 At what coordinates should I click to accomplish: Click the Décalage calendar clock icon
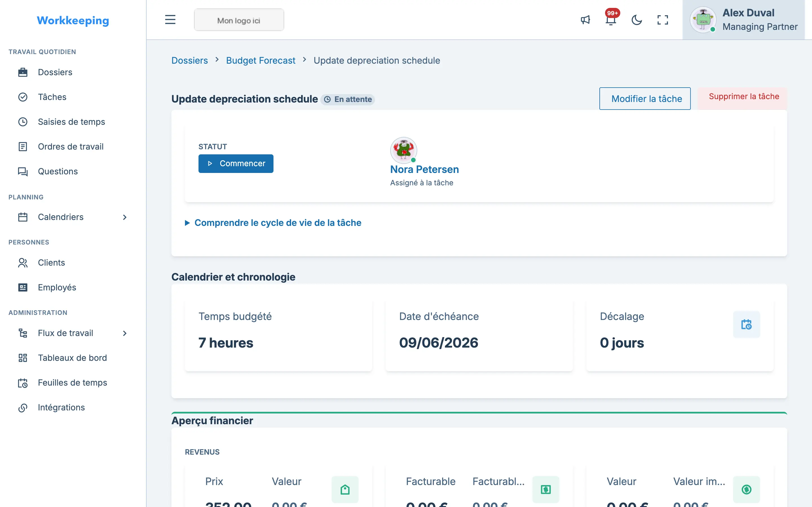pyautogui.click(x=746, y=324)
